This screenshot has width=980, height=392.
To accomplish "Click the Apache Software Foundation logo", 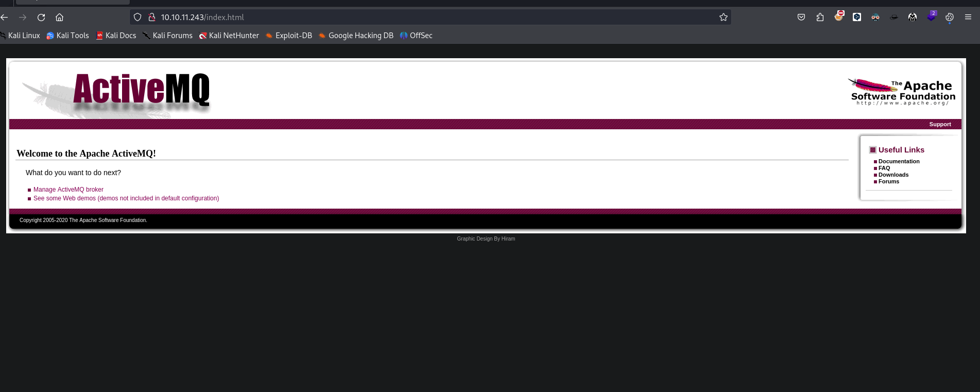I will pos(901,92).
